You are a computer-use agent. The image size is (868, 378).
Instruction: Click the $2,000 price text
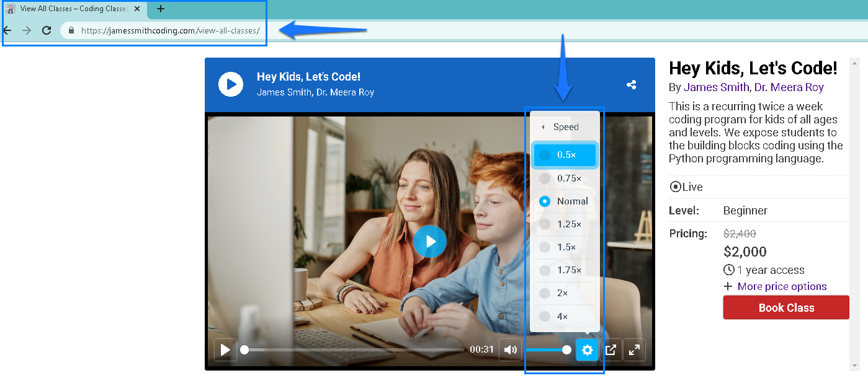[x=745, y=252]
